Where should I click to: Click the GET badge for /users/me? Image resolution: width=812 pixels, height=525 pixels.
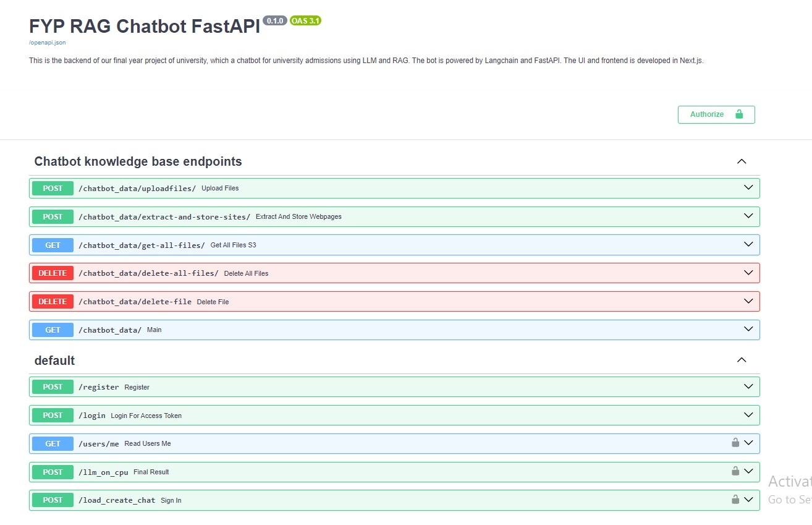53,444
